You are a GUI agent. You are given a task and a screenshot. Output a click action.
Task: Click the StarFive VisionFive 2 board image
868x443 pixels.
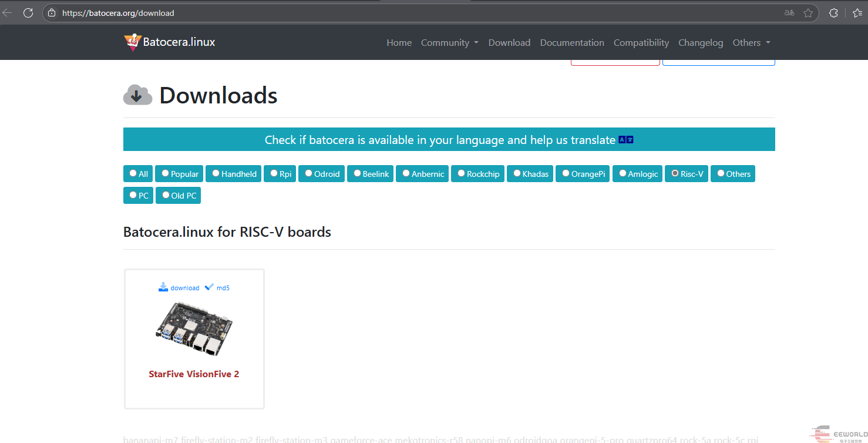pos(194,329)
